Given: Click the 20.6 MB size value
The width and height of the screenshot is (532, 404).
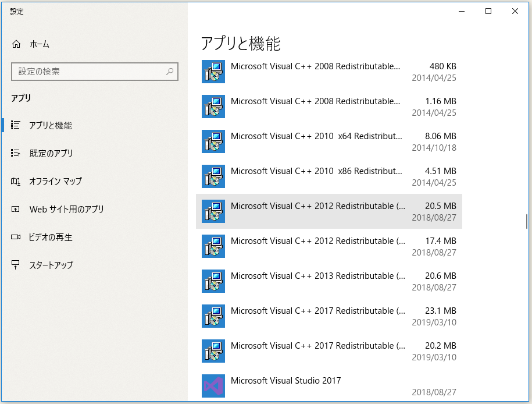Looking at the screenshot, I should (x=440, y=276).
